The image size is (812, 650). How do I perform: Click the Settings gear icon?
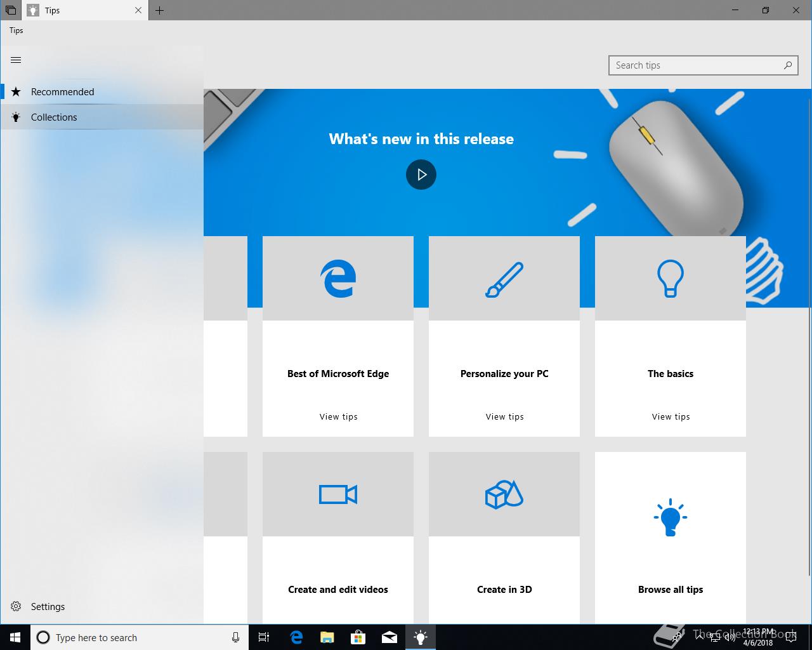click(x=16, y=606)
